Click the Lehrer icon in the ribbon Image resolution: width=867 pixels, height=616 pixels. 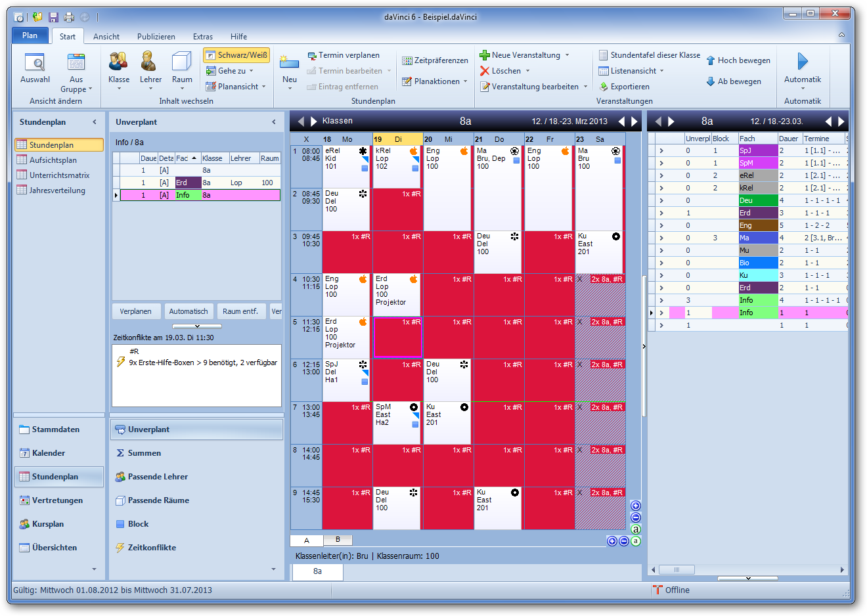(x=150, y=63)
